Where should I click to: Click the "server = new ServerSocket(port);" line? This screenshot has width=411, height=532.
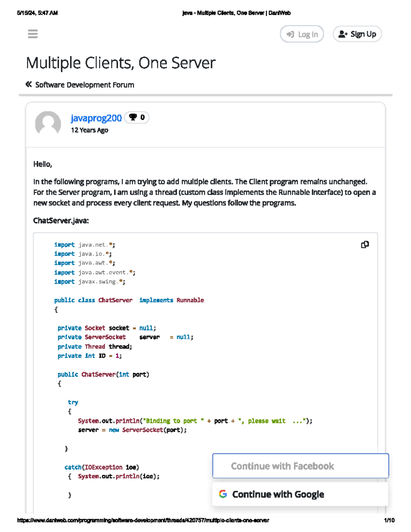coord(132,430)
